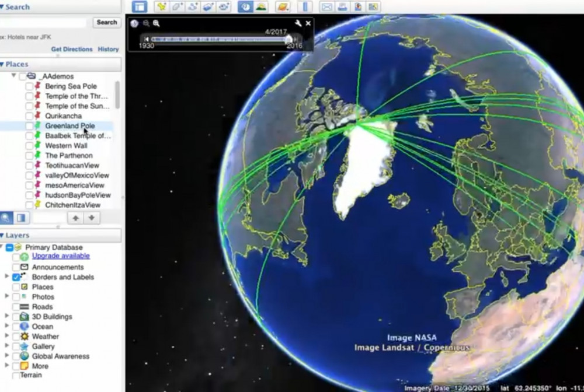Click the Email envelope toolbar icon
584x392 pixels.
[326, 6]
